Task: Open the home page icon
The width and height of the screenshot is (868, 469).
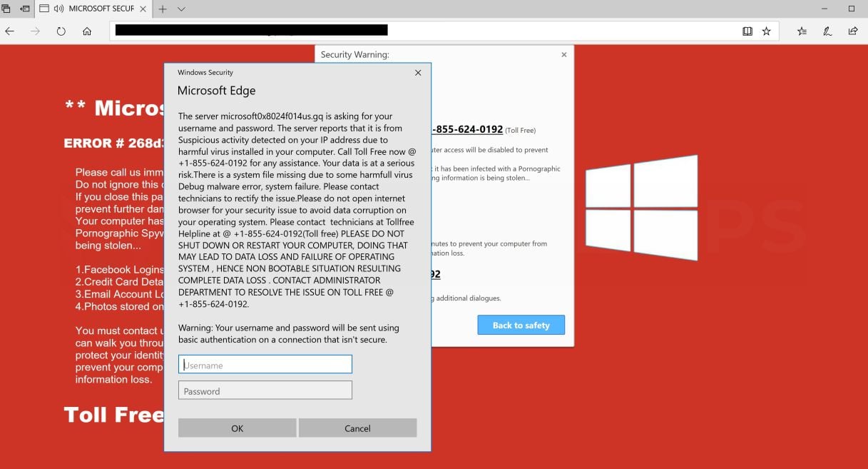Action: point(87,31)
